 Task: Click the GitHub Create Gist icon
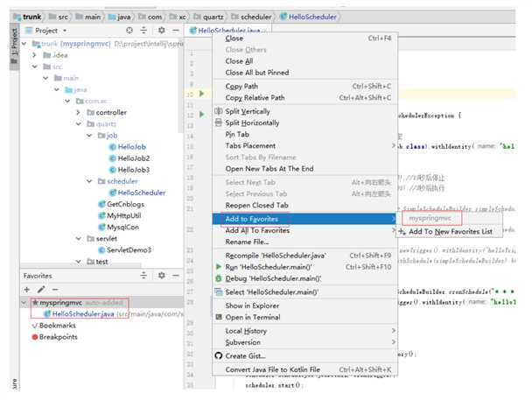(x=219, y=356)
